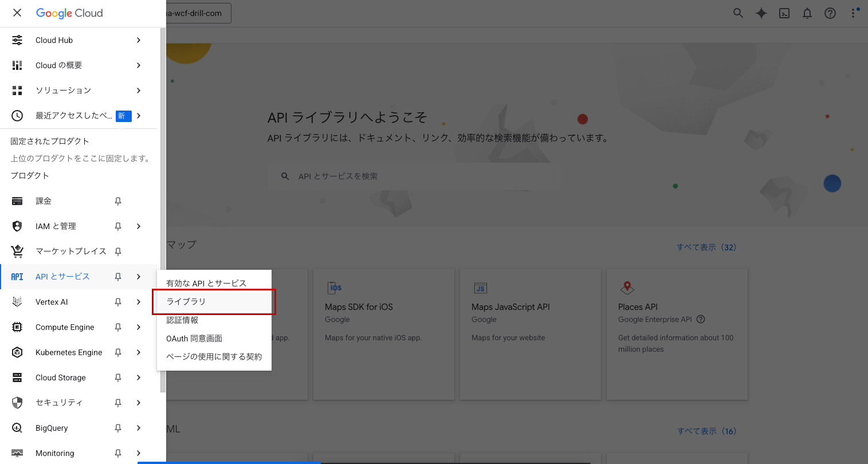
Task: Select 有効な API とサービス submenu item
Action: 214,283
